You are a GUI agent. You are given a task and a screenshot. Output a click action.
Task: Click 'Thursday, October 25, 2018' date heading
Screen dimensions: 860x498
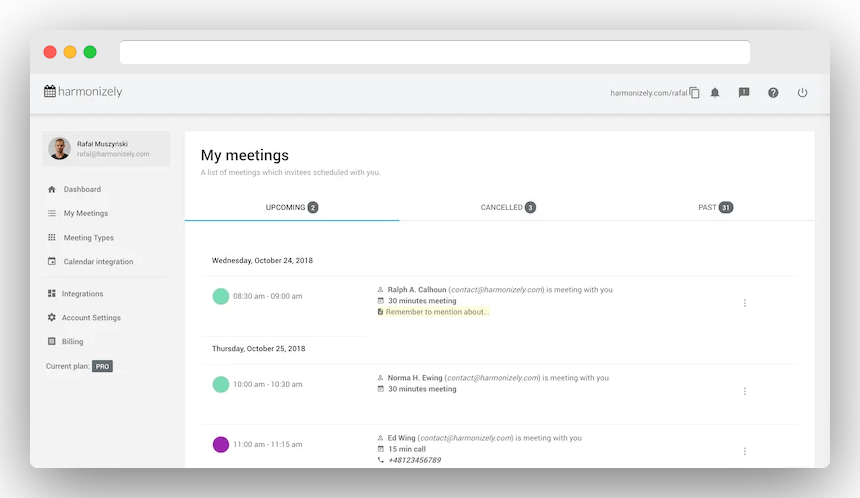(258, 349)
